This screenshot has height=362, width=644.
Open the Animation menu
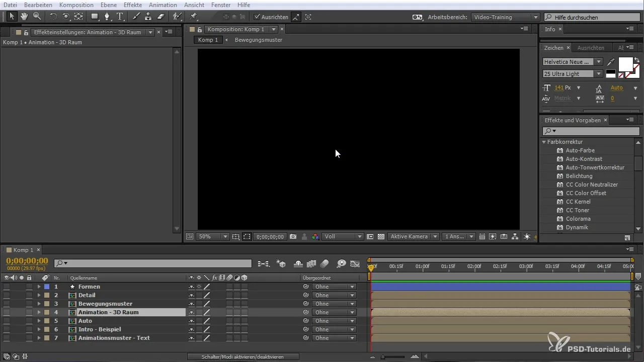point(163,5)
